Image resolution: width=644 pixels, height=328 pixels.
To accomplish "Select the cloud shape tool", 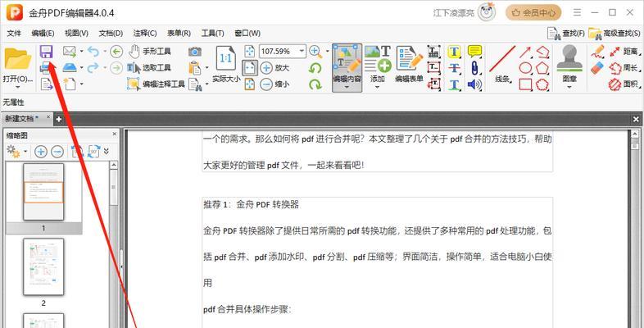I will point(542,84).
